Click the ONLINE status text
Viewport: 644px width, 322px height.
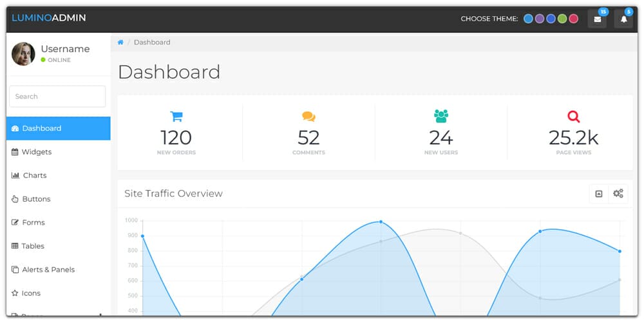(59, 60)
